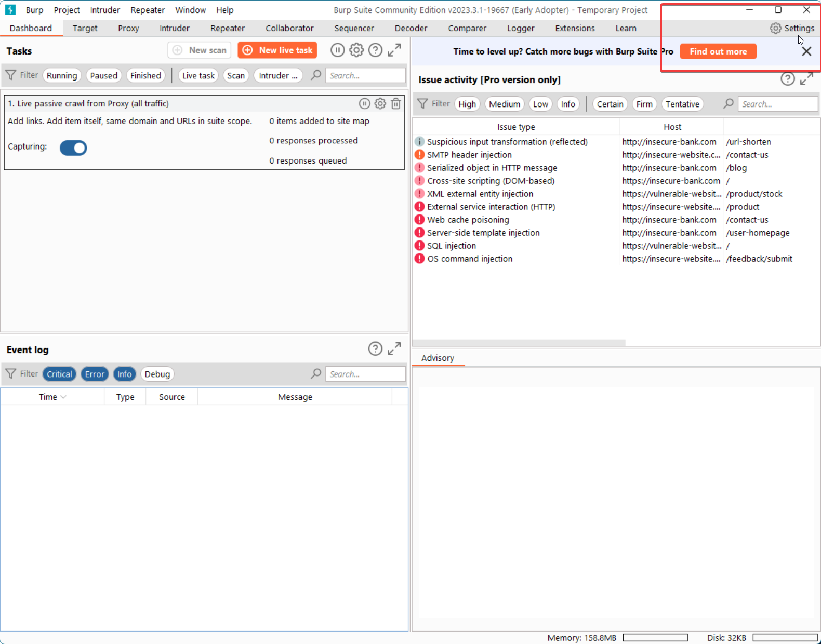
Task: Toggle the Capturing switch off
Action: pos(73,148)
